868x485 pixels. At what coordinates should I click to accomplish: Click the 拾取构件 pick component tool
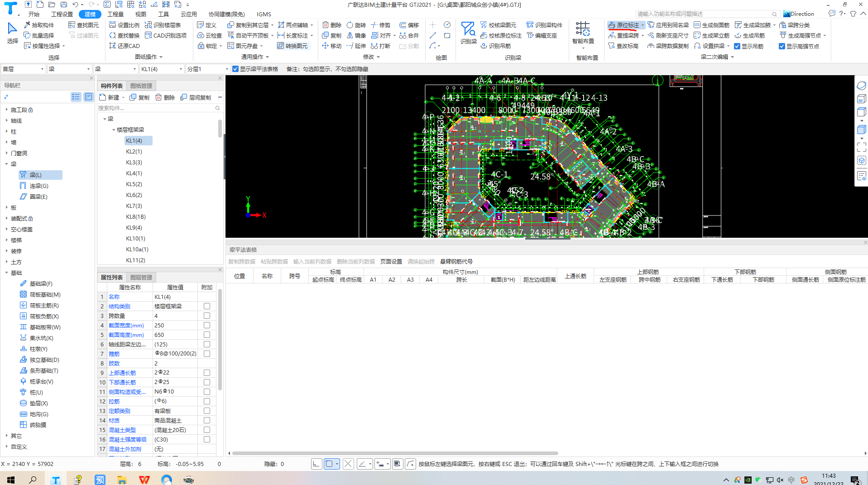point(39,25)
